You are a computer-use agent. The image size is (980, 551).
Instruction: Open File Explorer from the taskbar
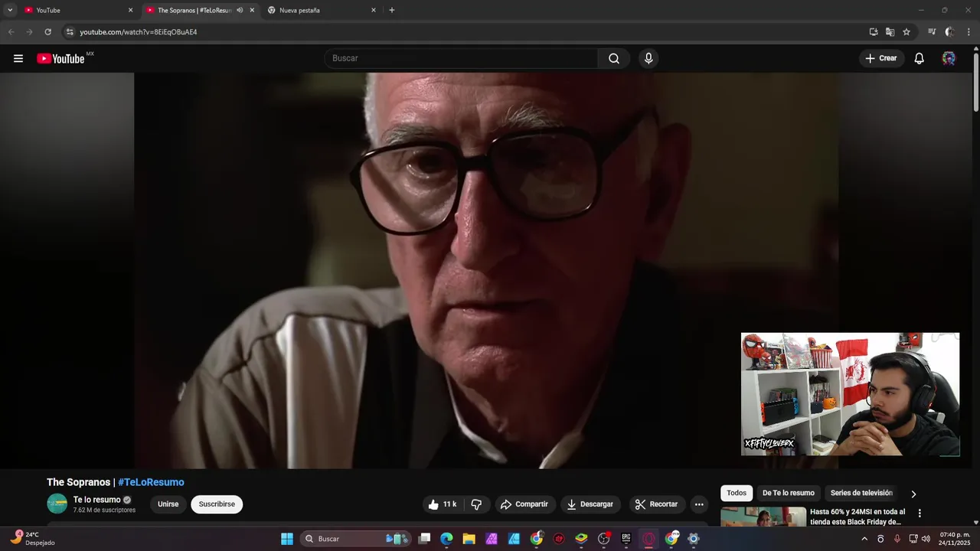pos(469,539)
